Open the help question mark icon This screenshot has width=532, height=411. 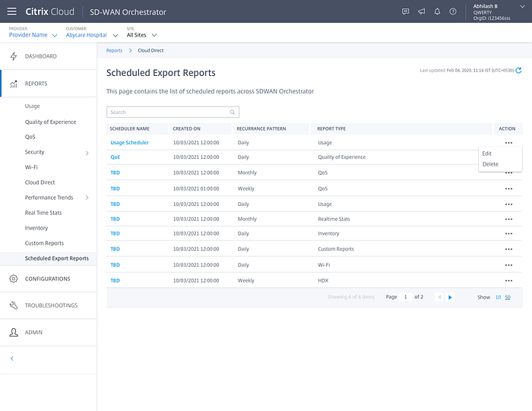tap(453, 11)
